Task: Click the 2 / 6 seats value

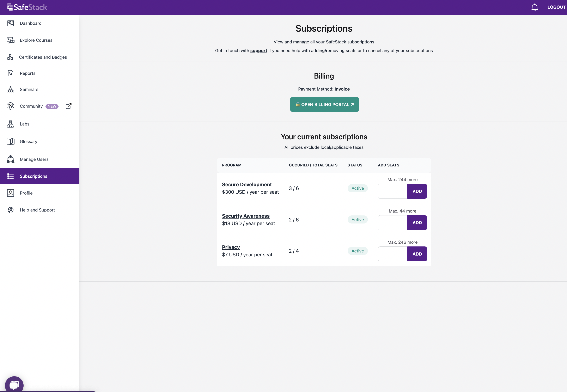Action: point(294,220)
